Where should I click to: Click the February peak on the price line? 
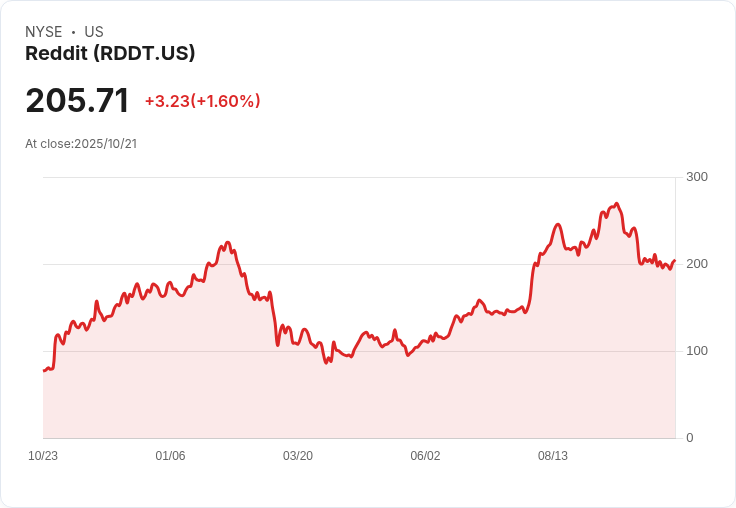point(228,242)
